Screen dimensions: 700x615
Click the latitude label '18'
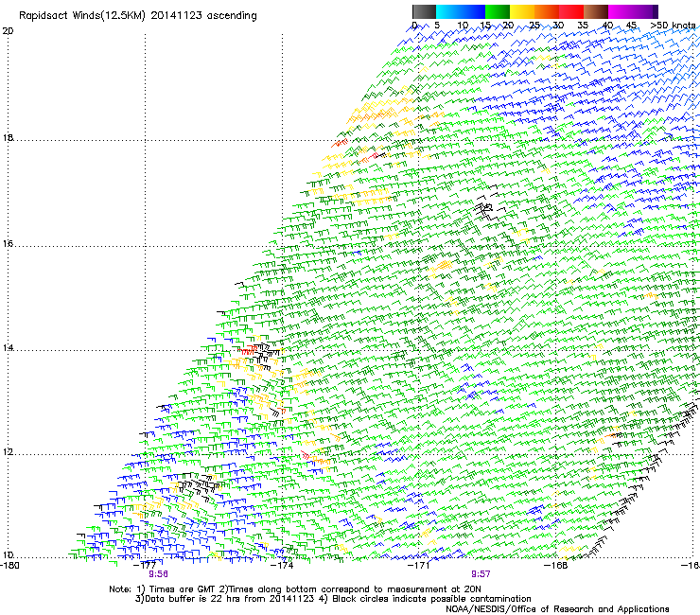click(x=8, y=137)
